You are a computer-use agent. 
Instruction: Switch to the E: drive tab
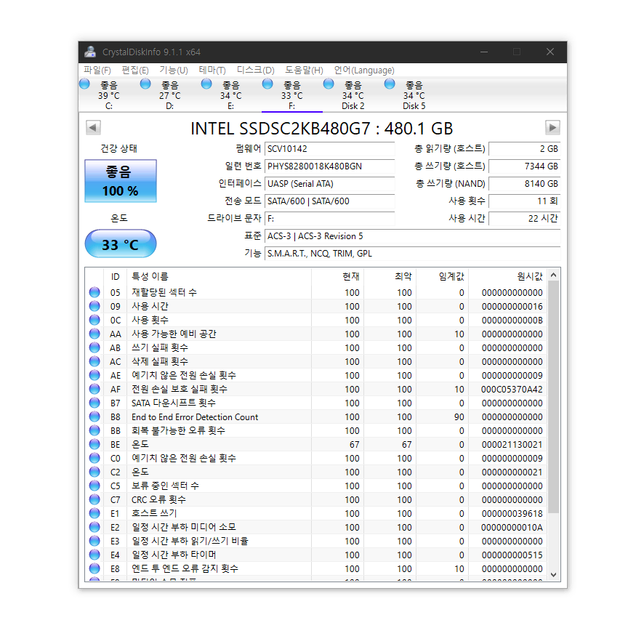[x=231, y=95]
